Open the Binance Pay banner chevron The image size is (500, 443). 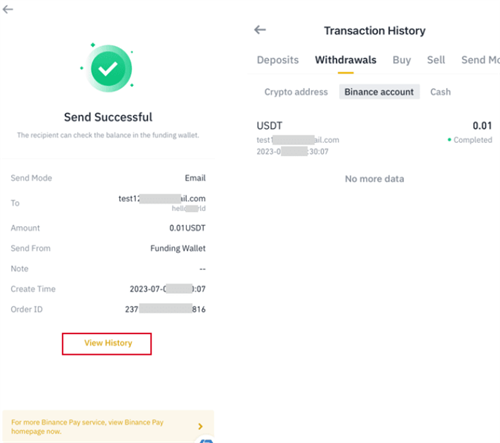click(x=200, y=426)
